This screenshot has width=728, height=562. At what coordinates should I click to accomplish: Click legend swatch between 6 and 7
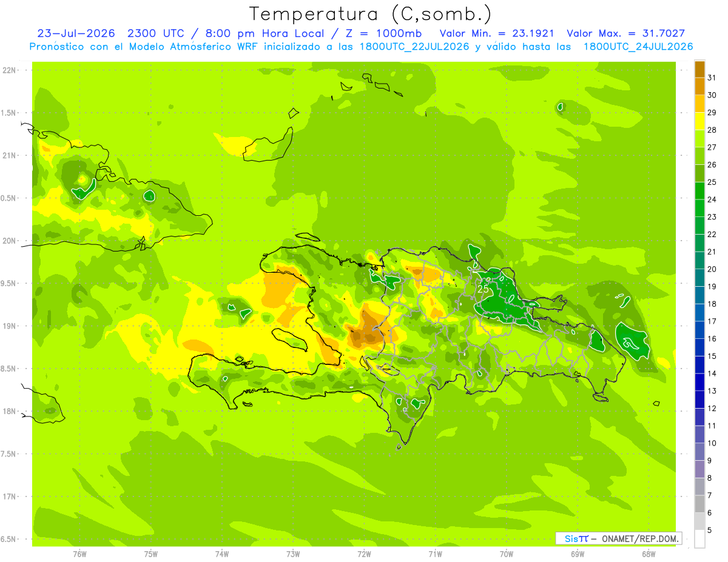[x=699, y=504]
